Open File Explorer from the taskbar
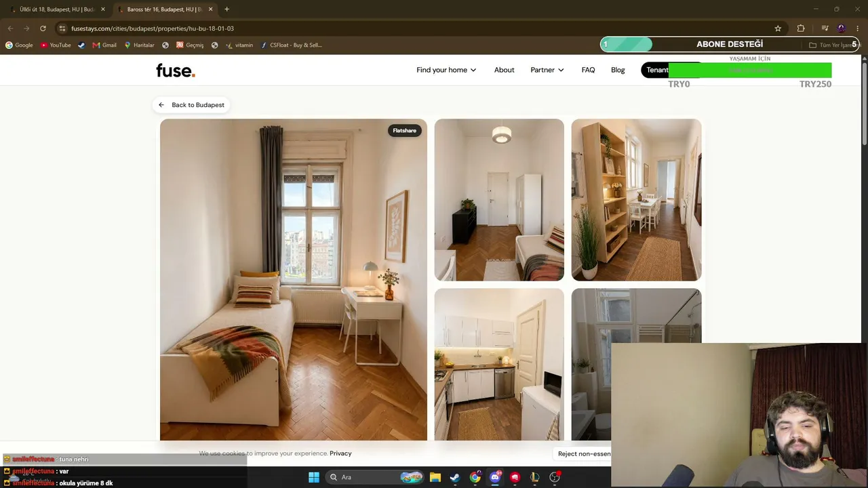868x488 pixels. pos(435,477)
